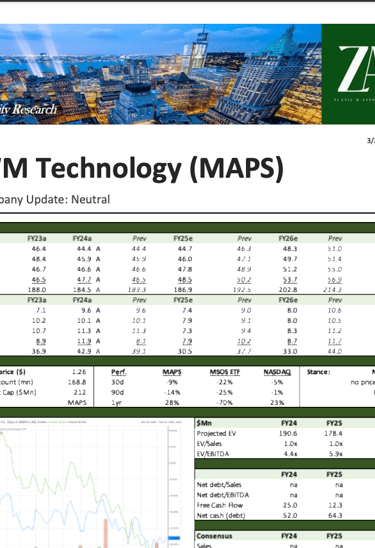This screenshot has height=548, width=375.
Task: Select the NASDAQ 1yr return '23%'
Action: point(277,403)
